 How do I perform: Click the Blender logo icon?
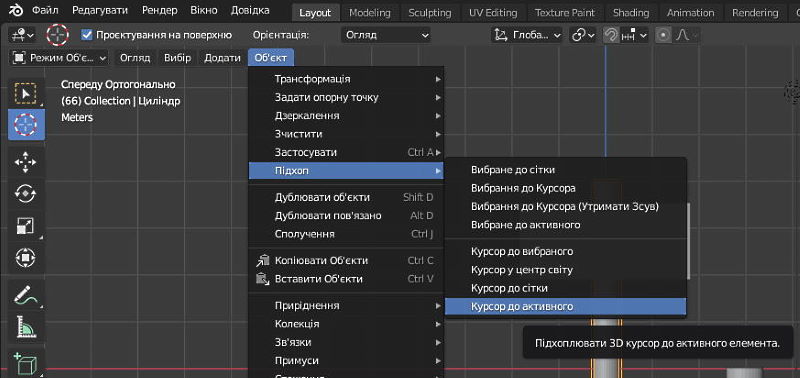pyautogui.click(x=15, y=11)
